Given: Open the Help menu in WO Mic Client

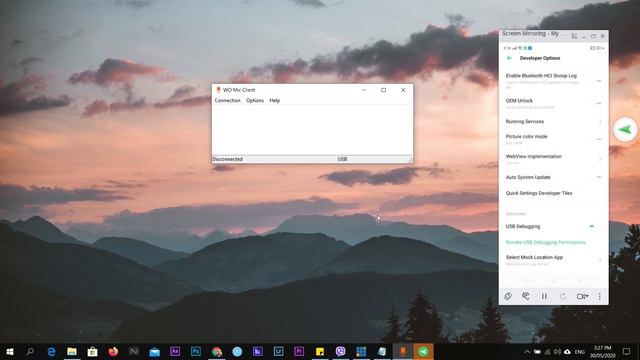Looking at the screenshot, I should pyautogui.click(x=275, y=100).
